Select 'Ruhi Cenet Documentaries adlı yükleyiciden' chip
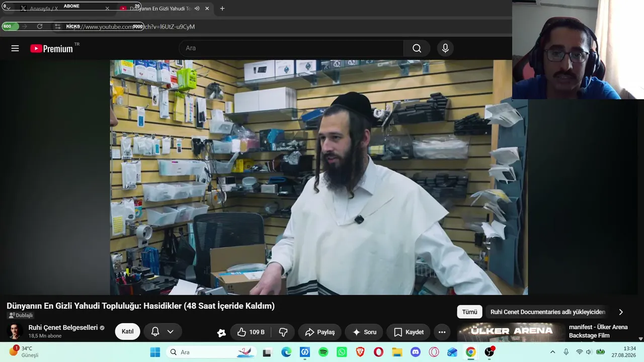644x362 pixels. coord(547,312)
